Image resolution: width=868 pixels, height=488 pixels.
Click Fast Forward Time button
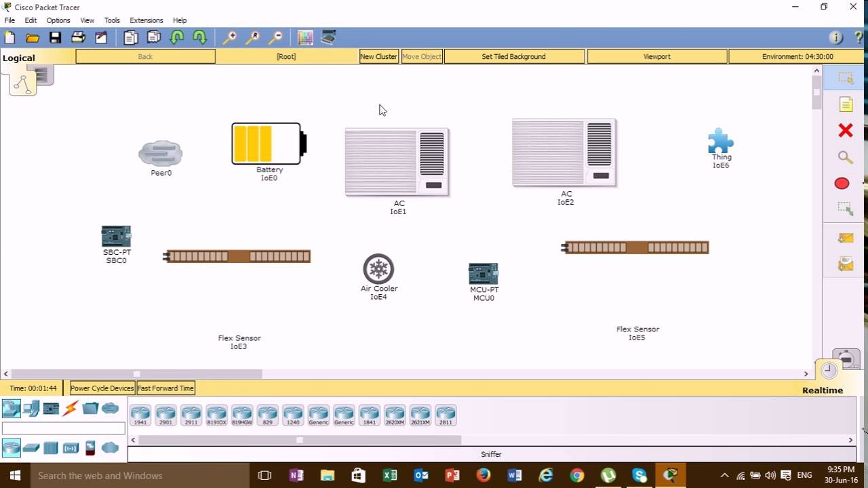(x=166, y=388)
